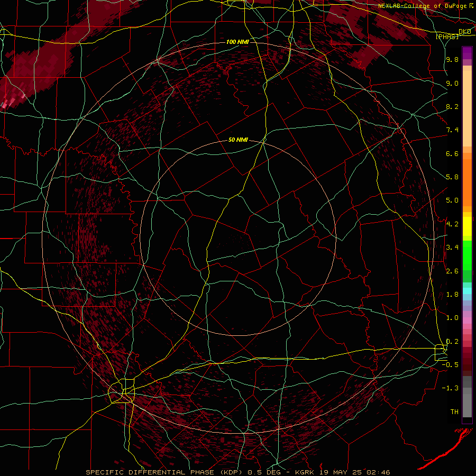Pick the bright green band on the color bar
476x476 pixels.
click(x=467, y=255)
